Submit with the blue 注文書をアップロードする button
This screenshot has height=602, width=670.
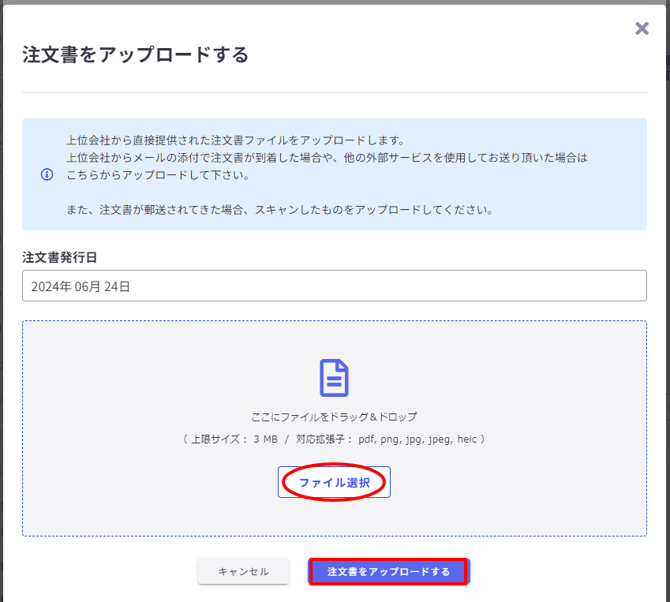click(x=388, y=571)
